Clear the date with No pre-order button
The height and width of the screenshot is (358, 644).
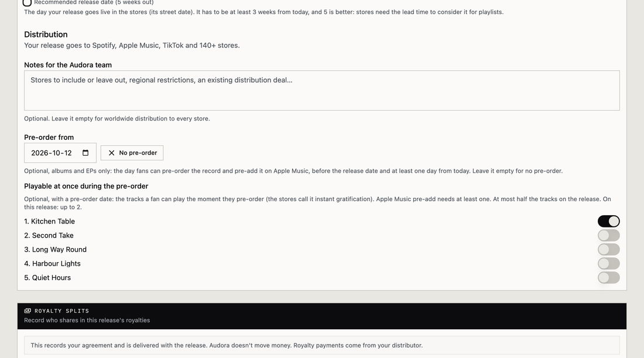pos(132,153)
